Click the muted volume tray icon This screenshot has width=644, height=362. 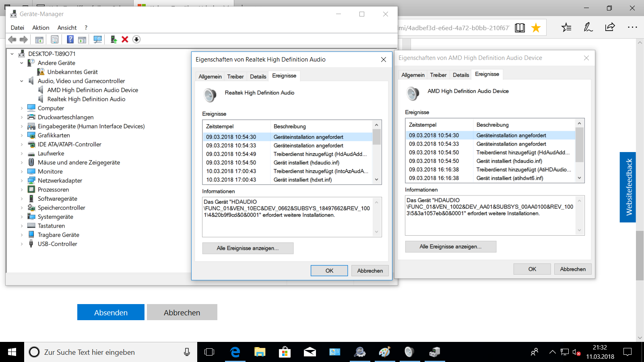coord(576,352)
